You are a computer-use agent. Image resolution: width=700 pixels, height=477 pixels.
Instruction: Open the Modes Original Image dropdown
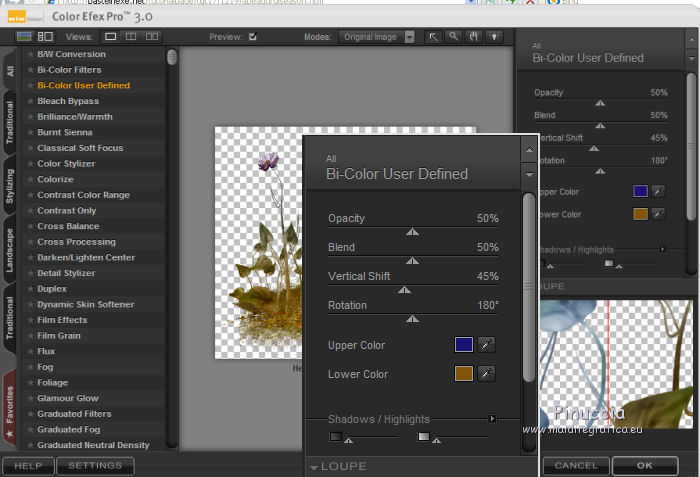click(x=377, y=37)
